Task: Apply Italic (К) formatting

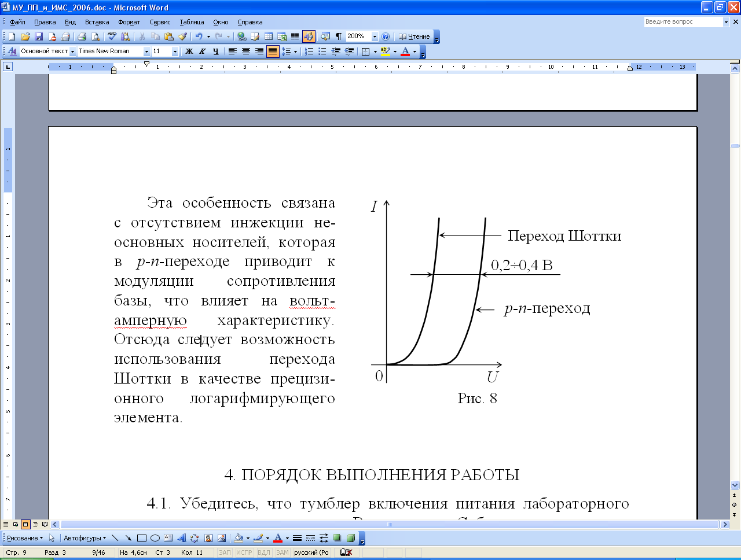Action: [x=202, y=51]
